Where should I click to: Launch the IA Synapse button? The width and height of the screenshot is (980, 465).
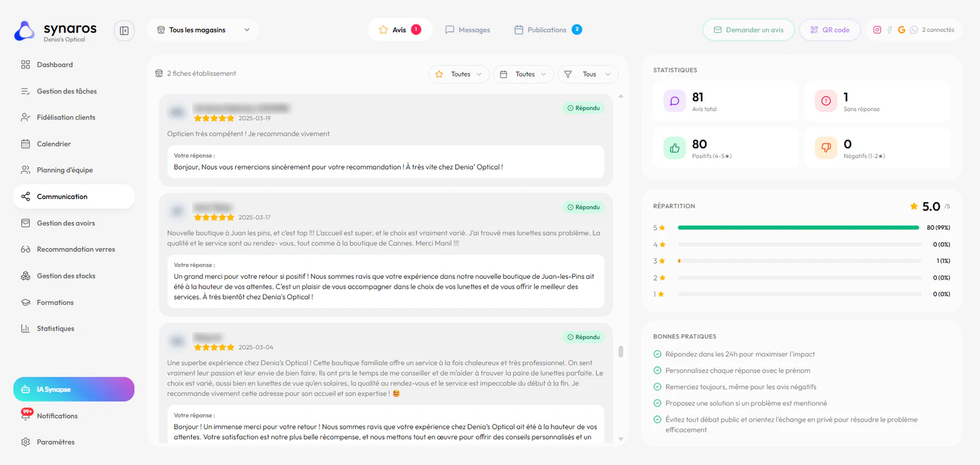(x=73, y=389)
